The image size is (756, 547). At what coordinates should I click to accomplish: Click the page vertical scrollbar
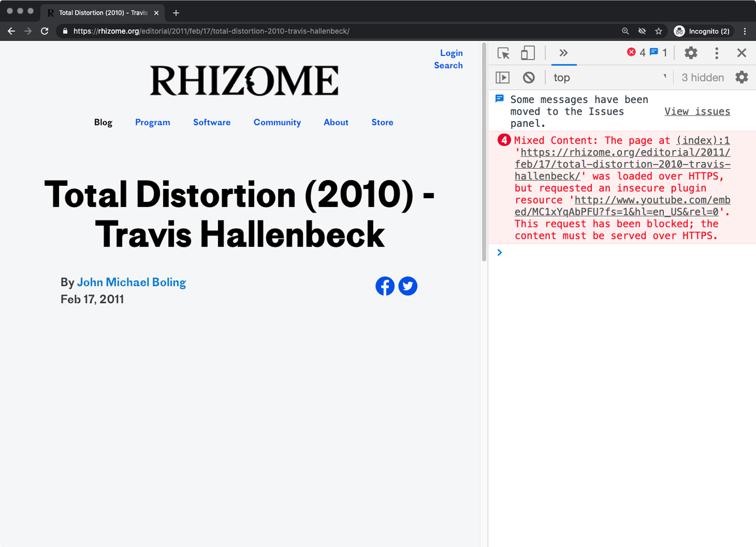coord(484,151)
